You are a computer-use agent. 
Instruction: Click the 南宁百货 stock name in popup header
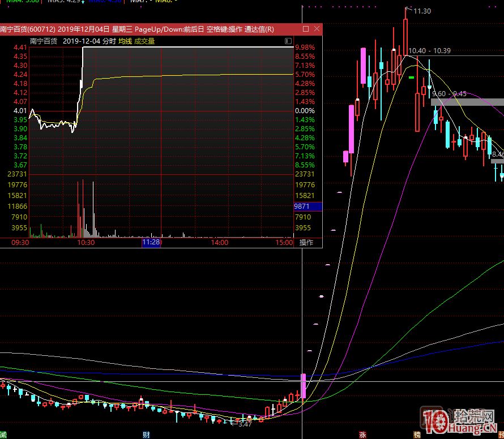pos(44,41)
